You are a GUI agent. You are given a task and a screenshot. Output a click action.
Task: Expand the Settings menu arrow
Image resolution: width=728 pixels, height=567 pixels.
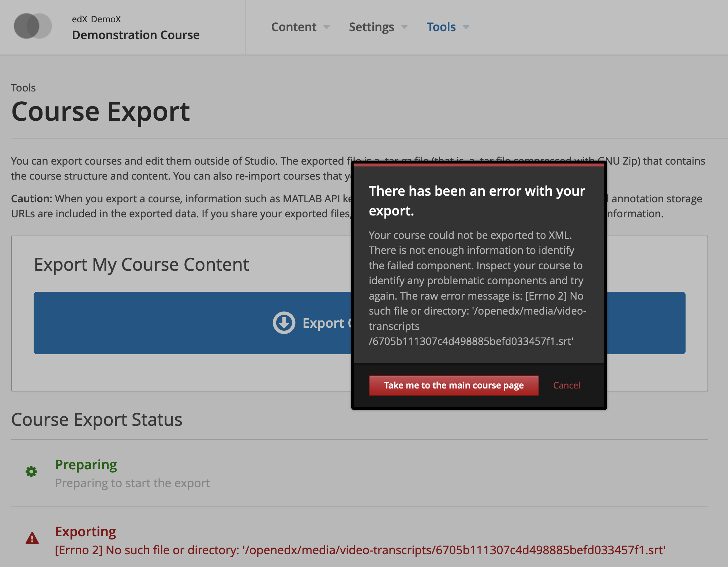[x=404, y=27]
